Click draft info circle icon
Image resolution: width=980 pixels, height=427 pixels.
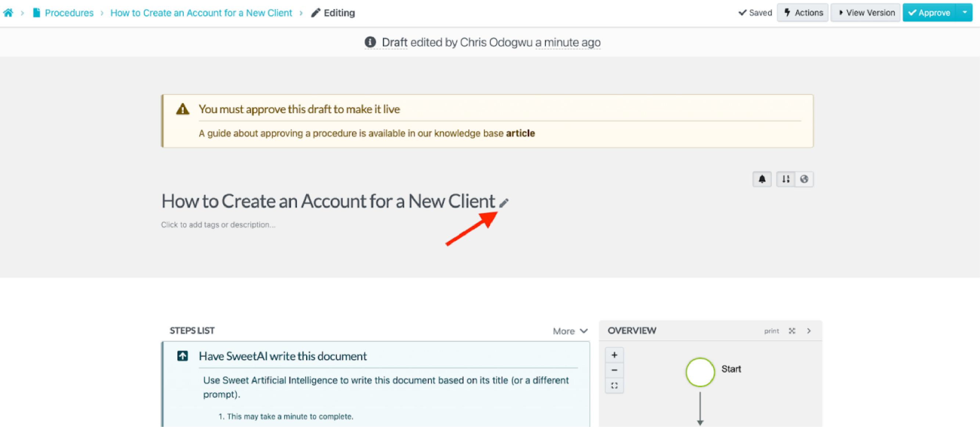pyautogui.click(x=370, y=42)
